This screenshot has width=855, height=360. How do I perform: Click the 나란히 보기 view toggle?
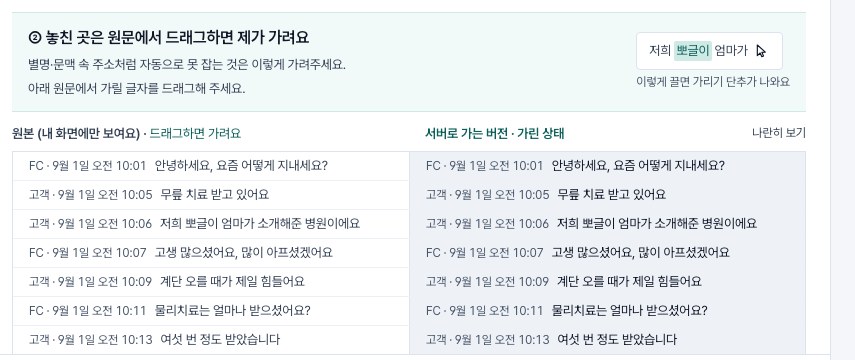[778, 133]
